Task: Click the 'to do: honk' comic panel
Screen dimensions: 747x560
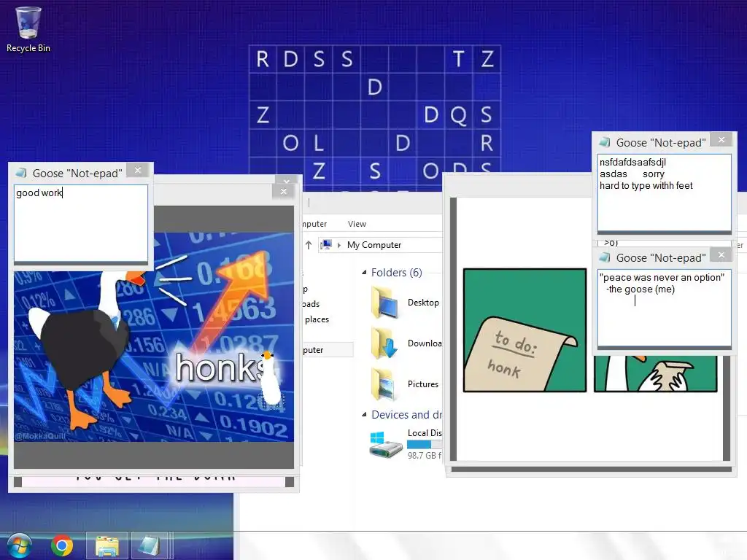Action: point(525,330)
